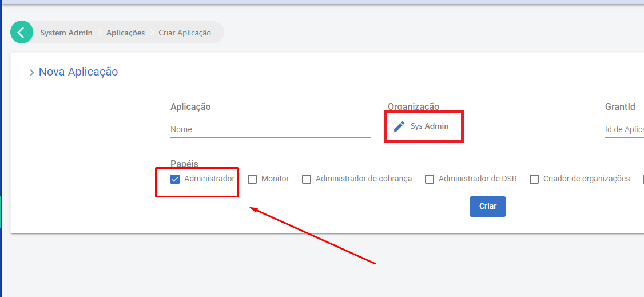This screenshot has height=297, width=644.
Task: Click the Papéis label
Action: point(184,164)
